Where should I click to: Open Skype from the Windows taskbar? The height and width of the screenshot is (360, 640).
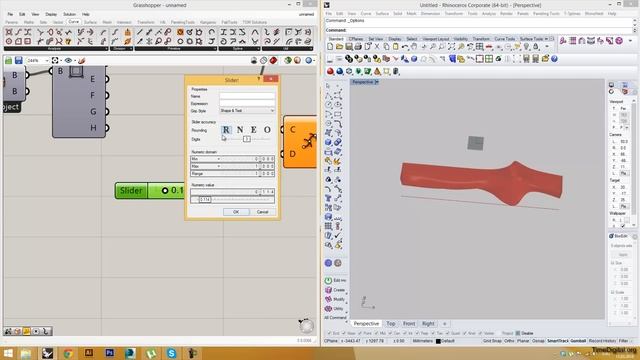click(x=171, y=353)
